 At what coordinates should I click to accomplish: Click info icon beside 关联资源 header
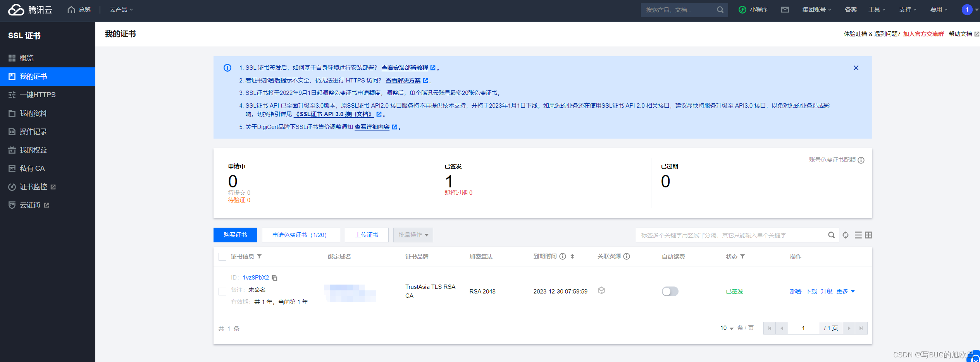[x=627, y=256]
